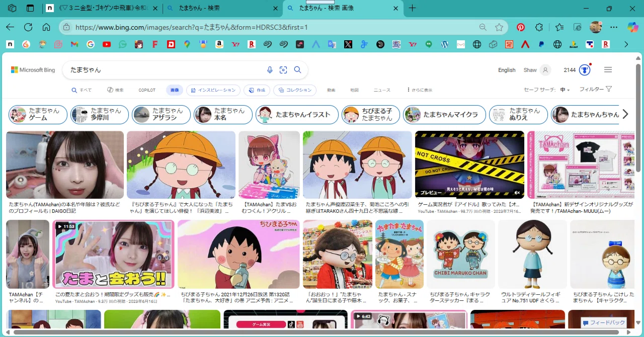The width and height of the screenshot is (644, 337).
Task: Open the browser extensions puzzle icon
Action: tap(539, 27)
